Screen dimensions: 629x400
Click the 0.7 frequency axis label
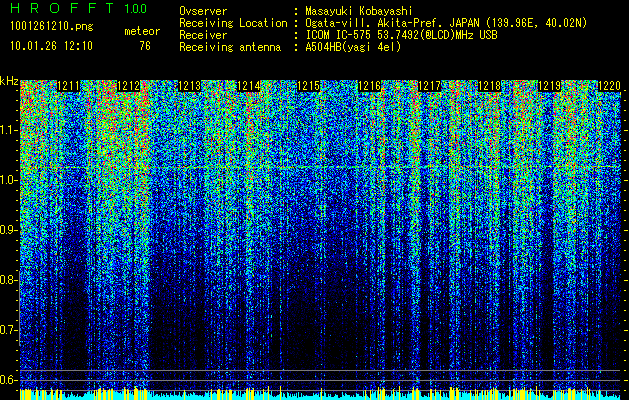point(8,330)
